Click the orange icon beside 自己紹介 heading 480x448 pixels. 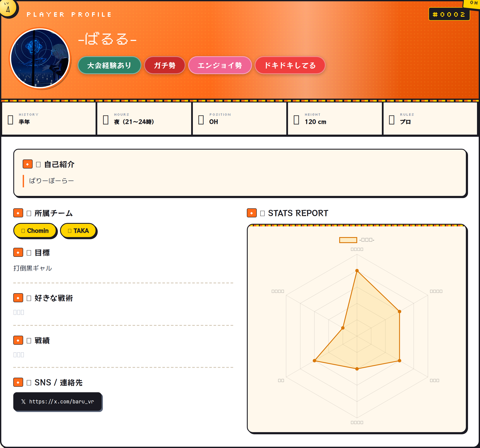click(27, 164)
